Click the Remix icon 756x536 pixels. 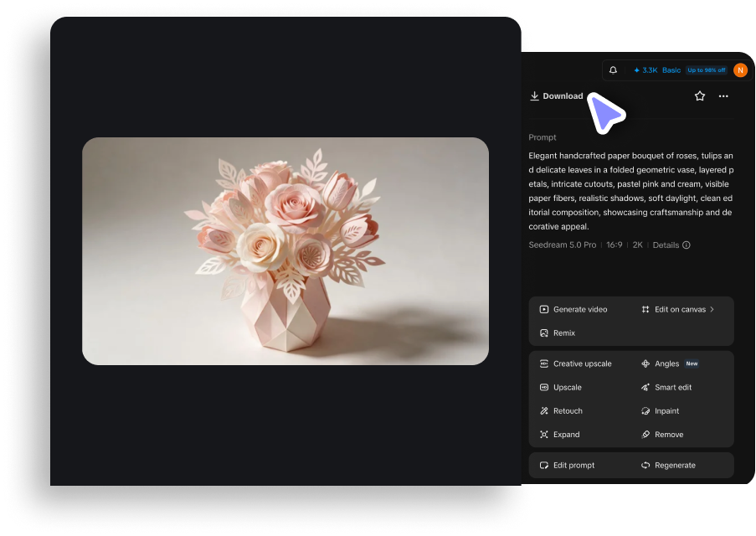544,332
